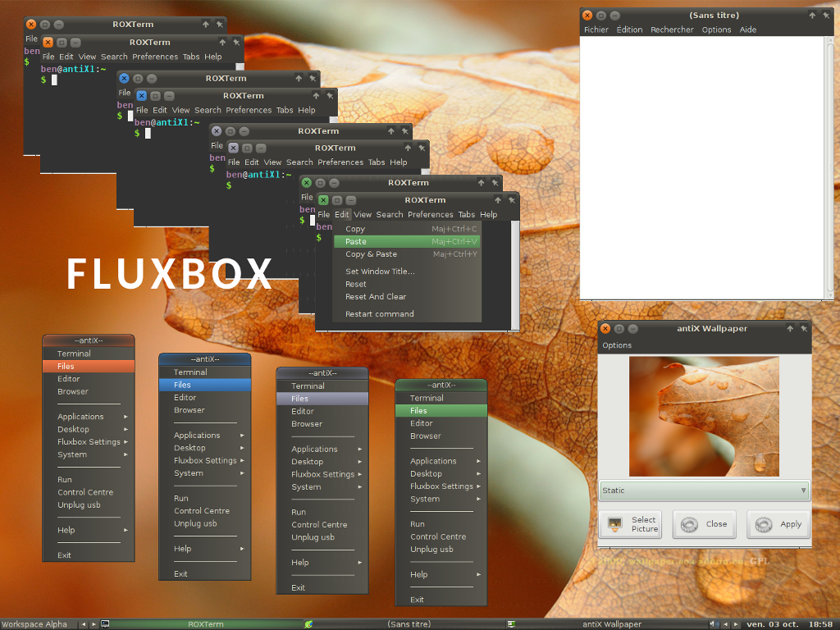Choose Exit in the green antiX menu
This screenshot has height=630, width=840.
[441, 600]
